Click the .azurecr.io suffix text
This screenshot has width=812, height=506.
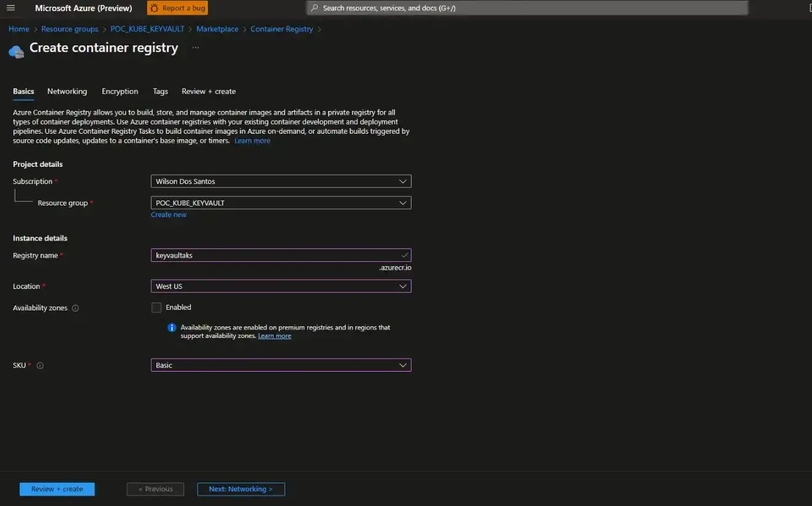396,267
